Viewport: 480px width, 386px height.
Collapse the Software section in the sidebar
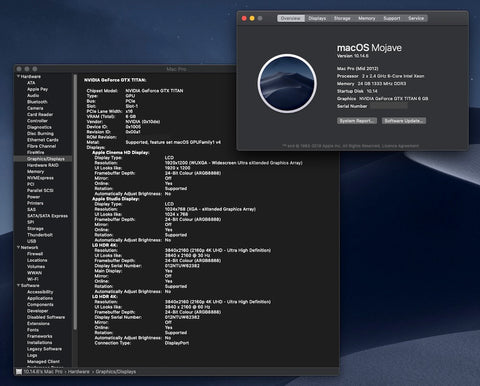[x=18, y=286]
